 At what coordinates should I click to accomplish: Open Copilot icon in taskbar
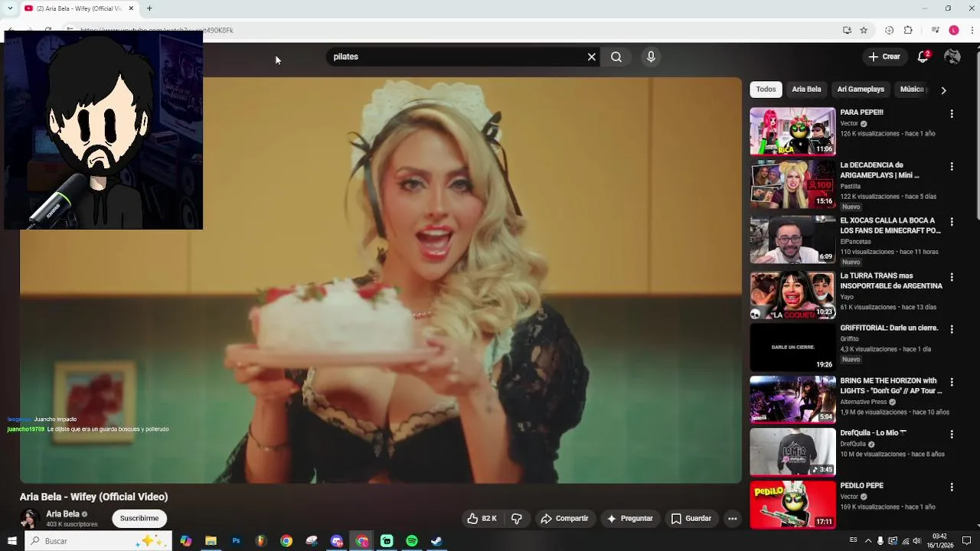[186, 541]
